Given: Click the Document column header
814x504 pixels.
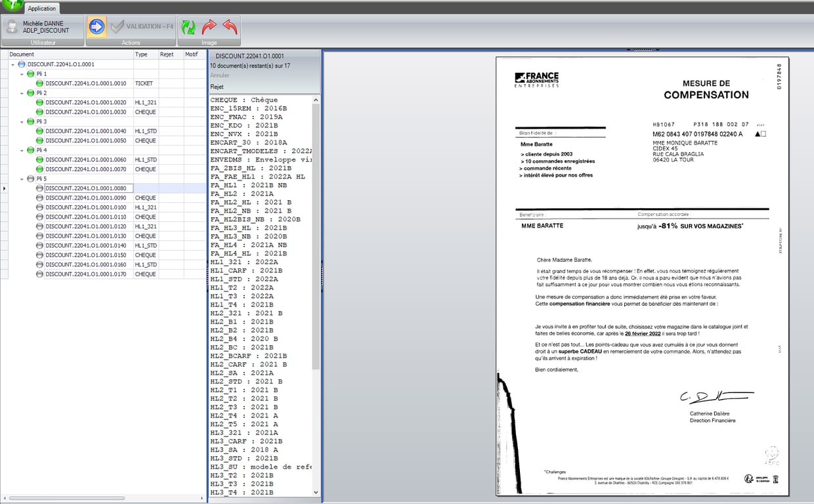Looking at the screenshot, I should click(71, 54).
